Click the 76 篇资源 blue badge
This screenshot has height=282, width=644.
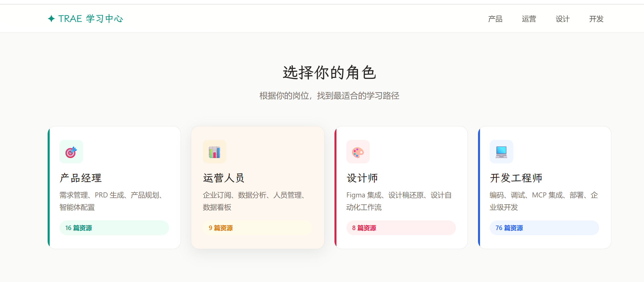click(x=544, y=228)
